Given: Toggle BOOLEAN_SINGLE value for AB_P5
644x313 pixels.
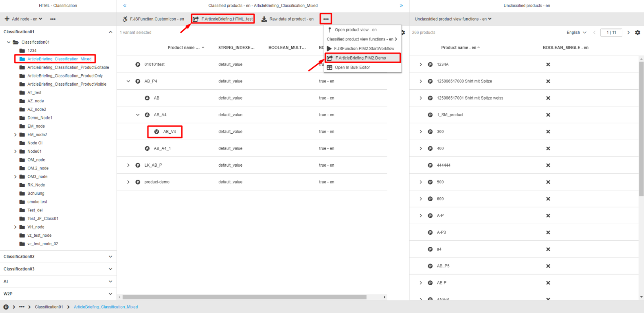Looking at the screenshot, I should [548, 266].
